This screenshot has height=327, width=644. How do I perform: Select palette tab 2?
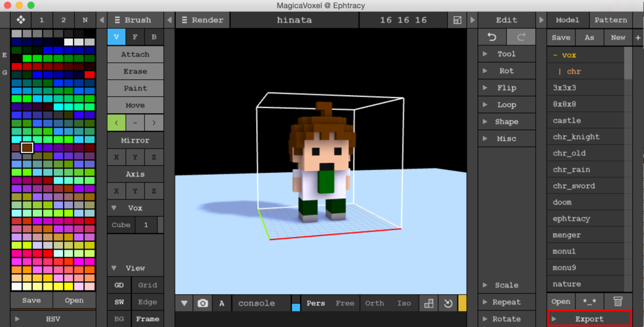click(x=64, y=19)
